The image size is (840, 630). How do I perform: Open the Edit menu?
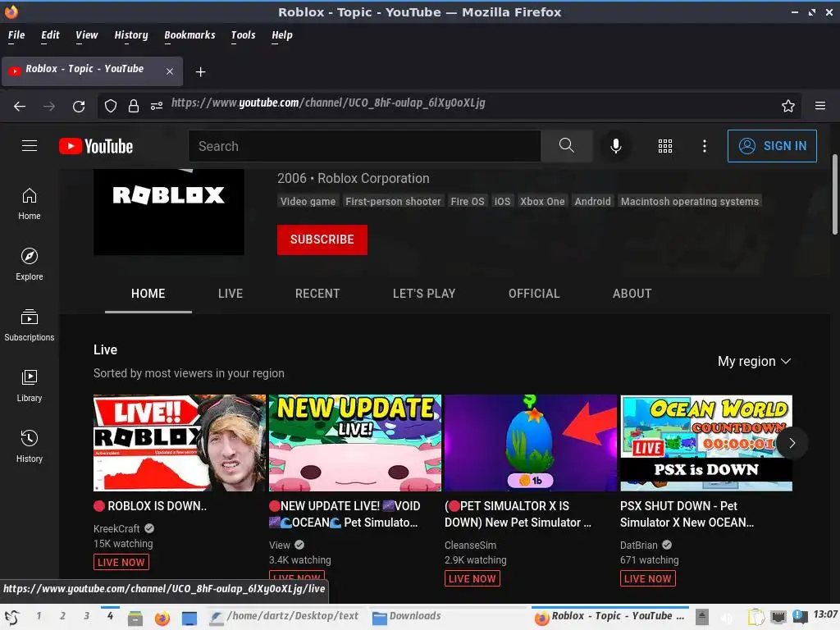pos(50,35)
